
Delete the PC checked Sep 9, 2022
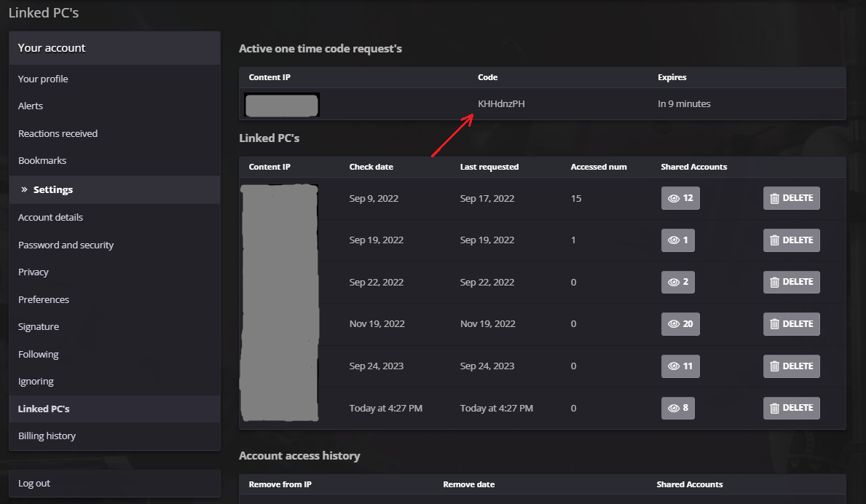coord(792,198)
